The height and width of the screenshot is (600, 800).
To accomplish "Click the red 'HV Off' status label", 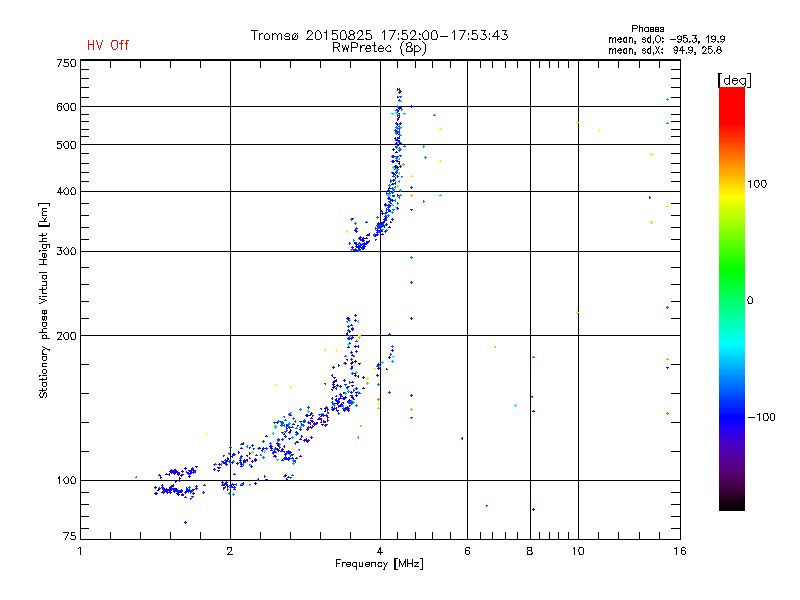I will pos(108,45).
